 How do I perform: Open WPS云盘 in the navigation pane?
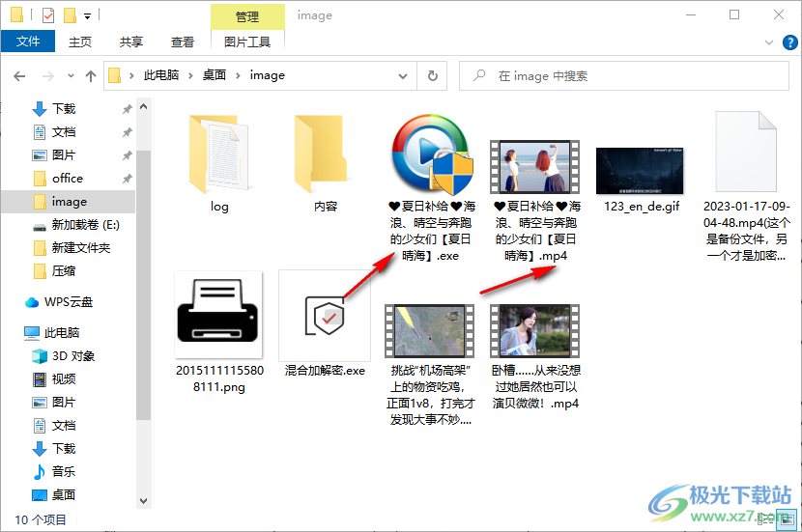click(x=68, y=302)
